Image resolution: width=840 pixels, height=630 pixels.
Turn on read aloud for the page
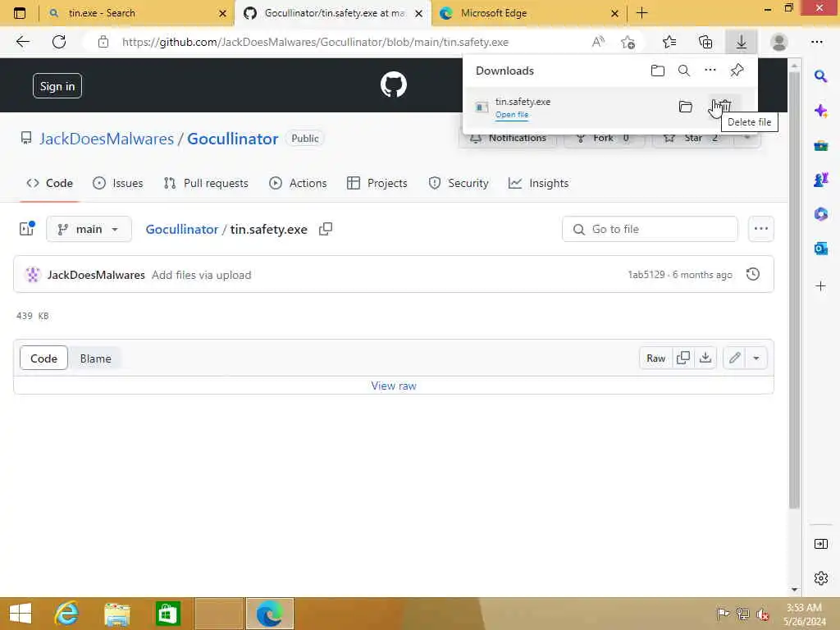598,42
